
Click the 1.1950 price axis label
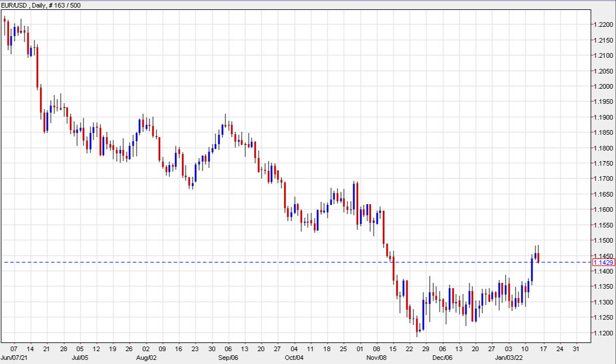pos(603,101)
